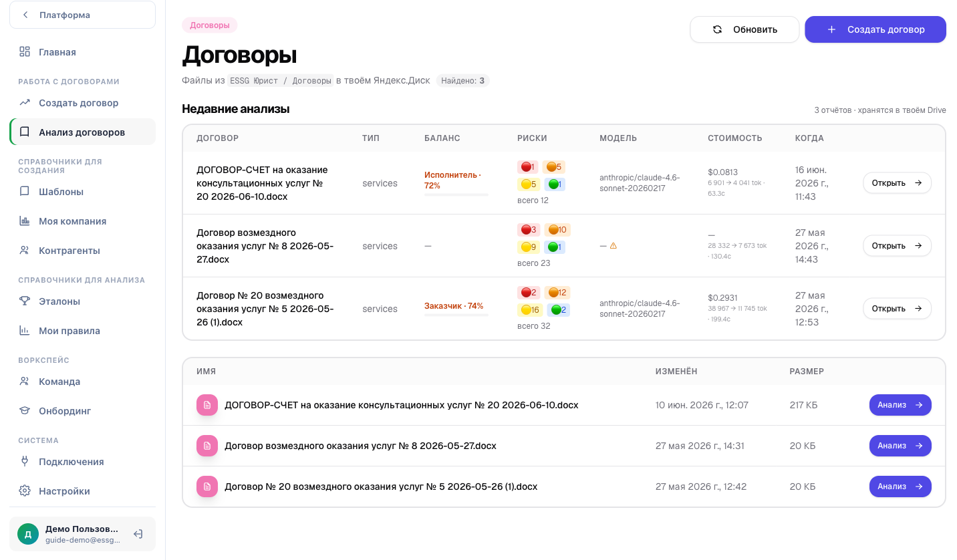Click the РИСКИ column header

(x=532, y=138)
